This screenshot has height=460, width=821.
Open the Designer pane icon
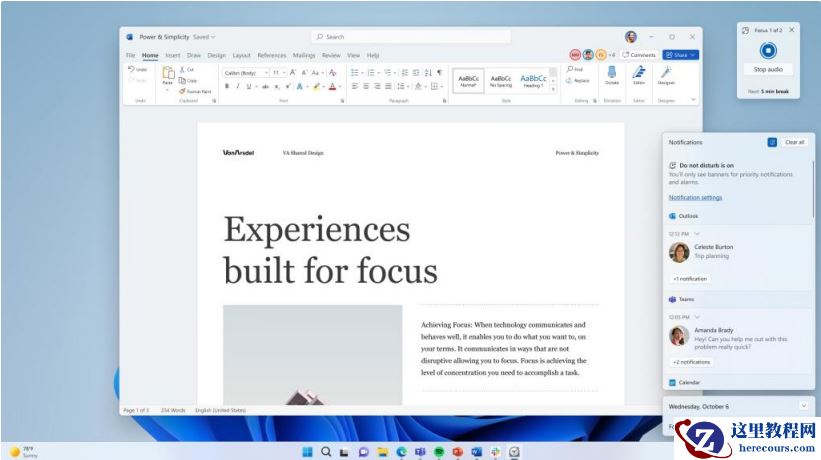pyautogui.click(x=665, y=73)
